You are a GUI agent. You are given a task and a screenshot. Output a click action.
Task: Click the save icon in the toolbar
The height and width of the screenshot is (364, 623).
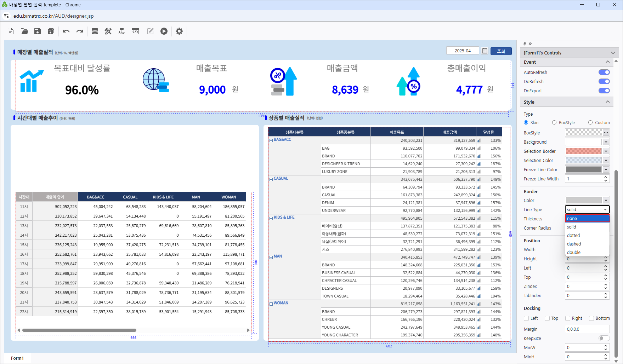[38, 31]
